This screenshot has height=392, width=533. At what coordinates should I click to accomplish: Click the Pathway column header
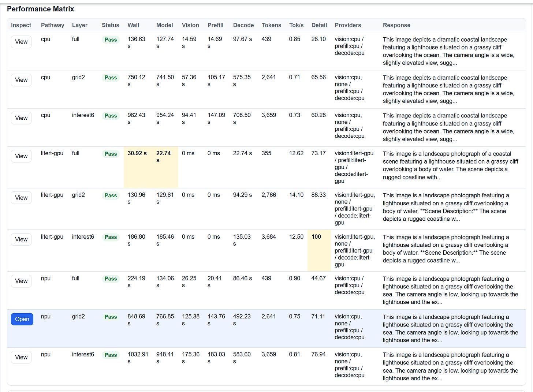tap(52, 25)
